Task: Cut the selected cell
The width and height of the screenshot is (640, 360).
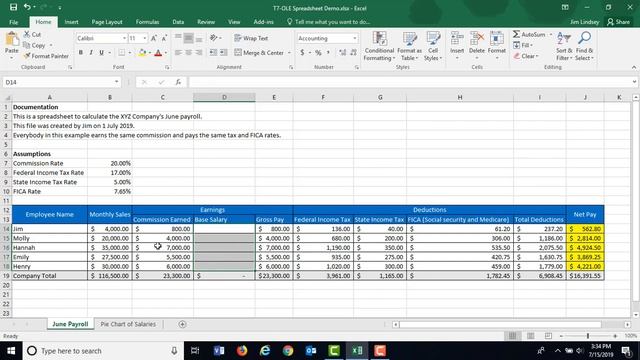Action: point(32,34)
